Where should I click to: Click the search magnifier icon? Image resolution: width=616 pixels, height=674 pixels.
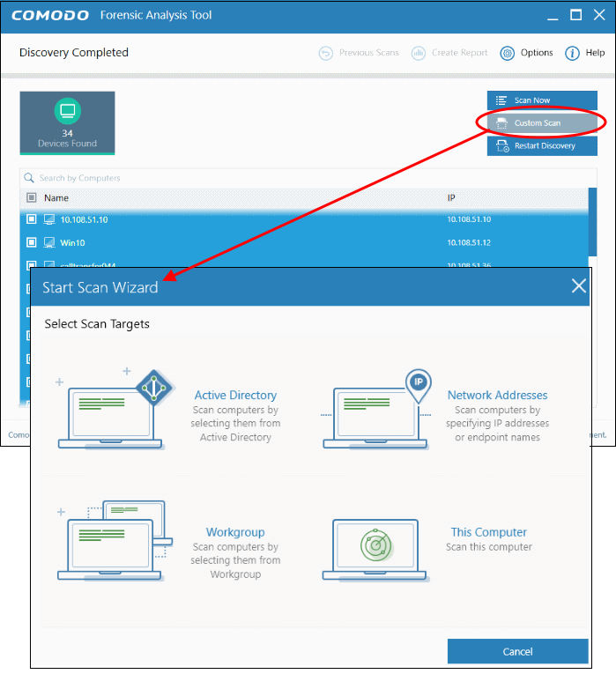[x=29, y=177]
